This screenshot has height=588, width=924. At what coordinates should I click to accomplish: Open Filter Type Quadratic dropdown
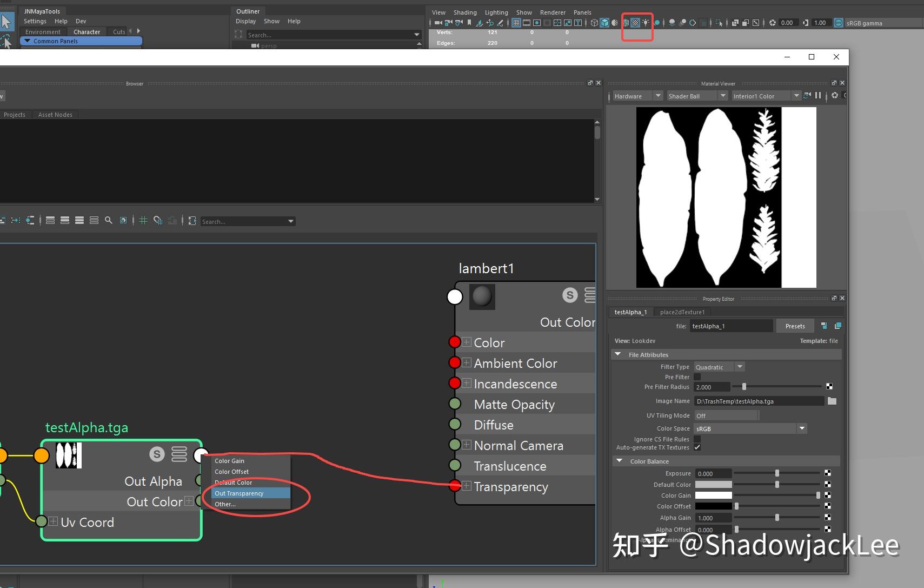[719, 367]
